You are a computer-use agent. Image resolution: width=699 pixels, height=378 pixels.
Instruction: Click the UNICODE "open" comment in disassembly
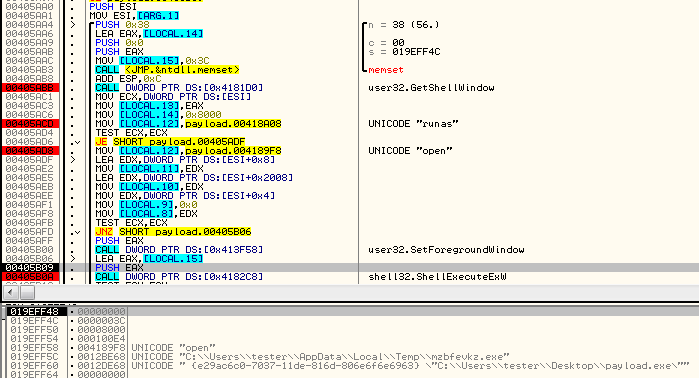[410, 151]
